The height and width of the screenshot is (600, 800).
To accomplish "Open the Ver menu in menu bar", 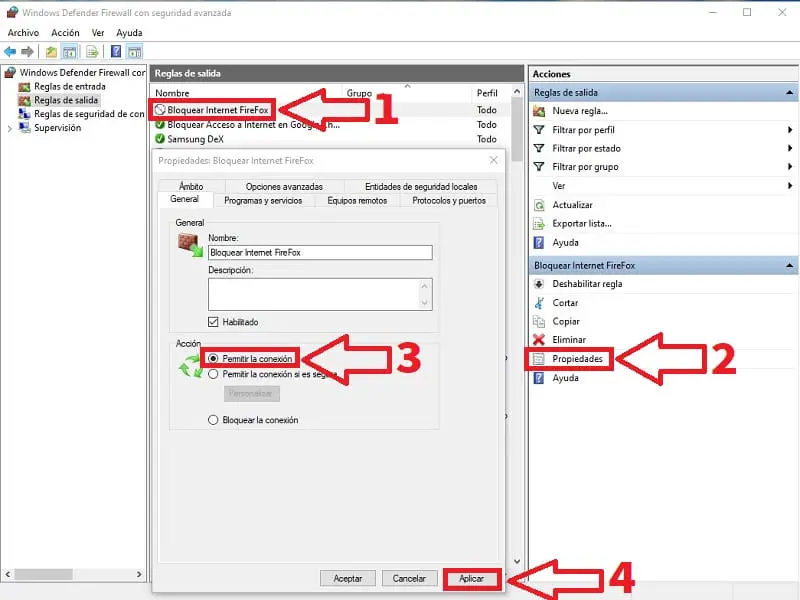I will tap(97, 33).
